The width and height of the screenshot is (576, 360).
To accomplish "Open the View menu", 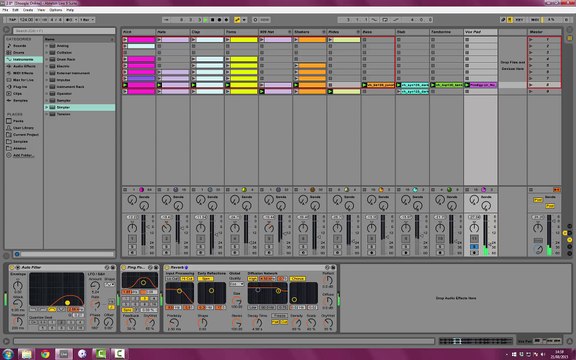I will coord(41,10).
